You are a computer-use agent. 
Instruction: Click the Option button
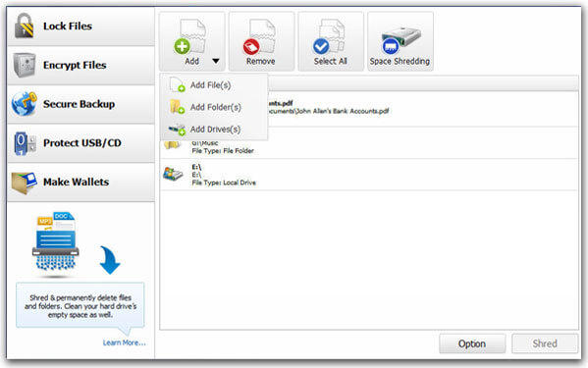pos(472,343)
